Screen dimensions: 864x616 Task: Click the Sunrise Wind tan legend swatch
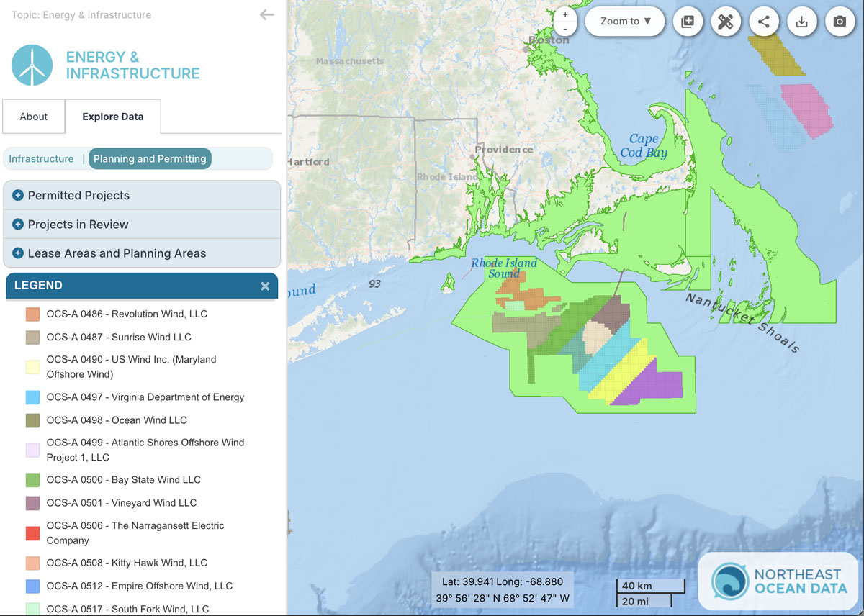(32, 338)
